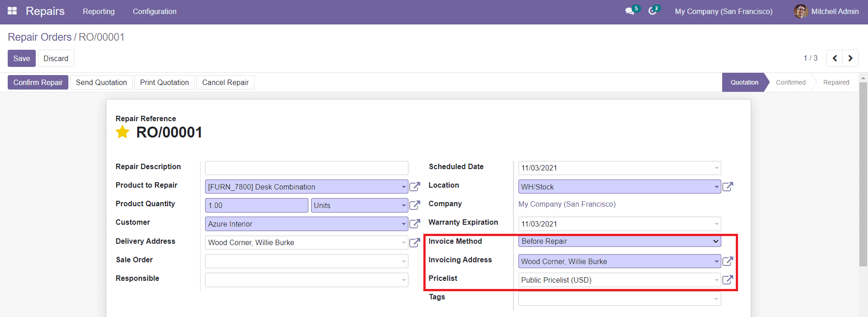Open external link beside Units field

(415, 205)
